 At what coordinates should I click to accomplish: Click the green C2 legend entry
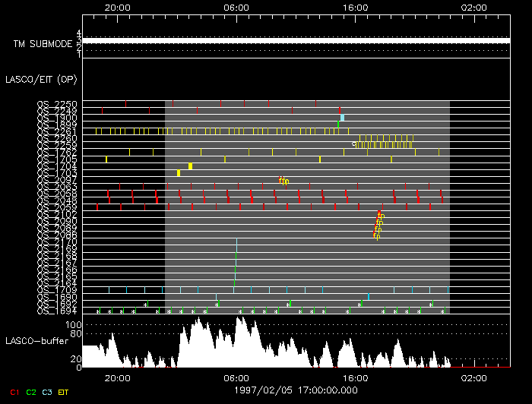click(31, 392)
